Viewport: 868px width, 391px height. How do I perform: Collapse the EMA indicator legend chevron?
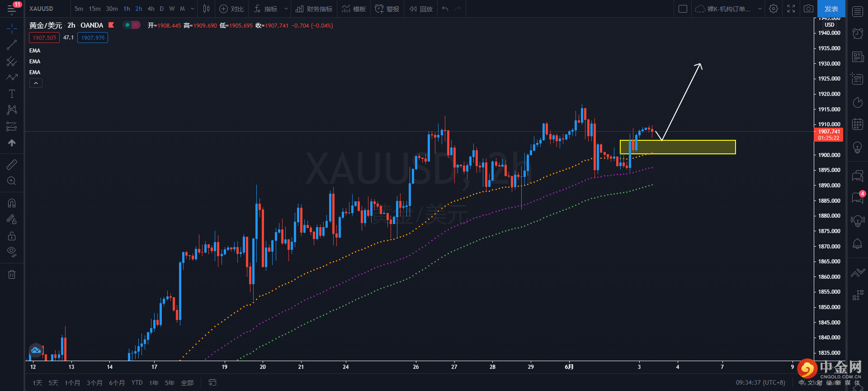(36, 83)
